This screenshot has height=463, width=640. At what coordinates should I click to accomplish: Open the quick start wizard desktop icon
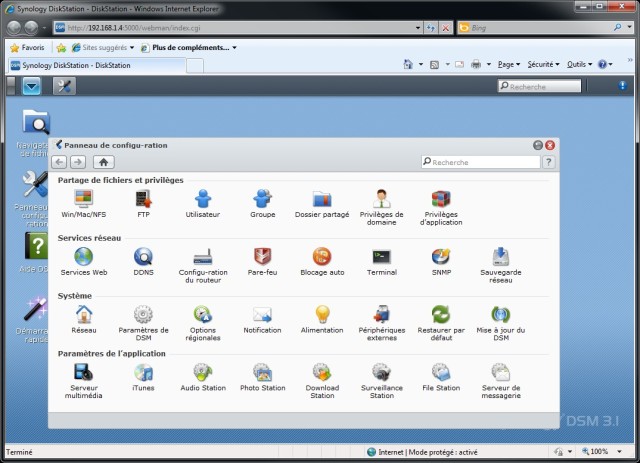pos(36,309)
